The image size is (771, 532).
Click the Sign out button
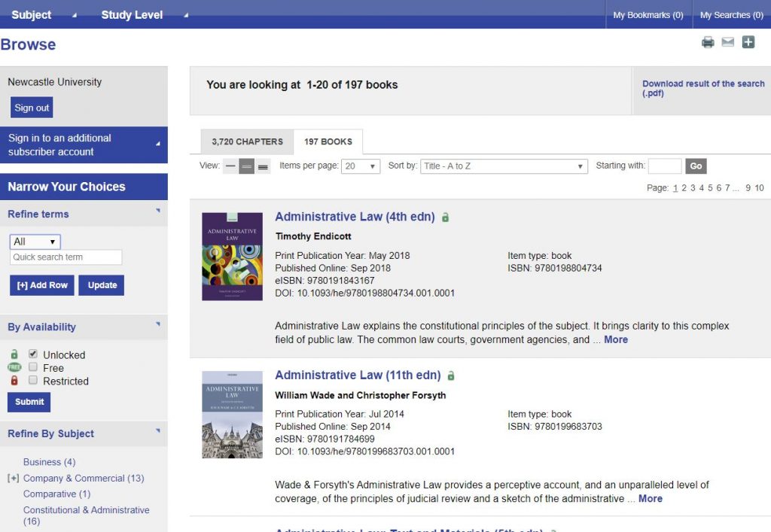[32, 108]
